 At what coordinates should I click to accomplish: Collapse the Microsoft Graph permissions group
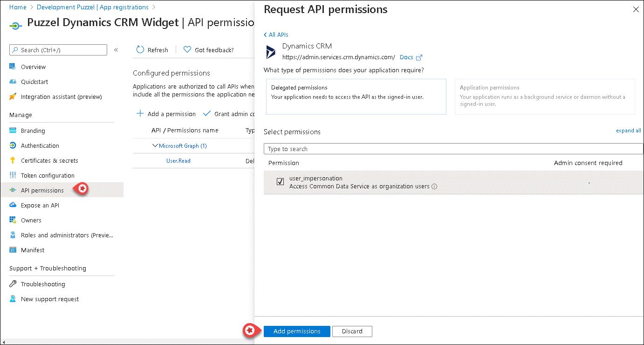pyautogui.click(x=155, y=146)
